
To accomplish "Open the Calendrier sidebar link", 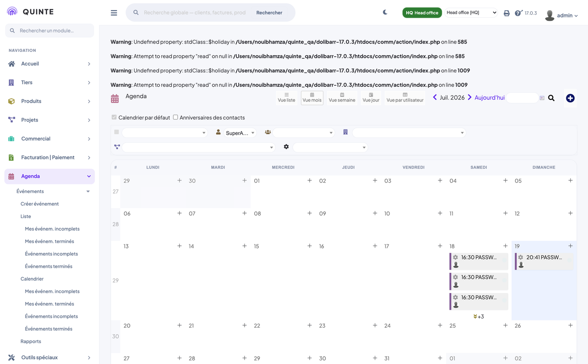I will tap(32, 279).
